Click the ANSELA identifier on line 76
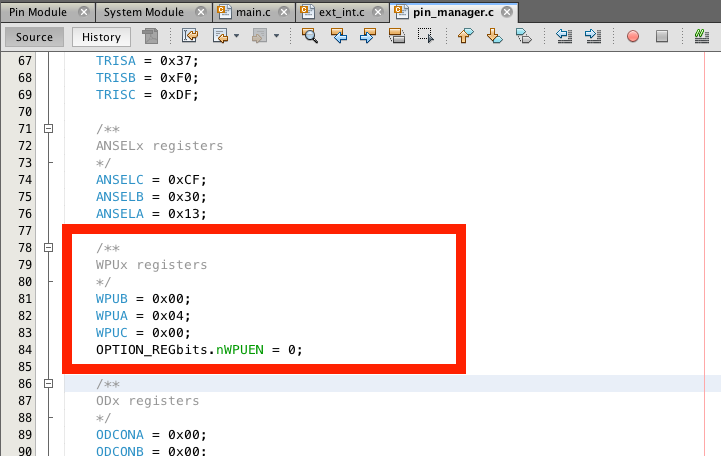 120,214
